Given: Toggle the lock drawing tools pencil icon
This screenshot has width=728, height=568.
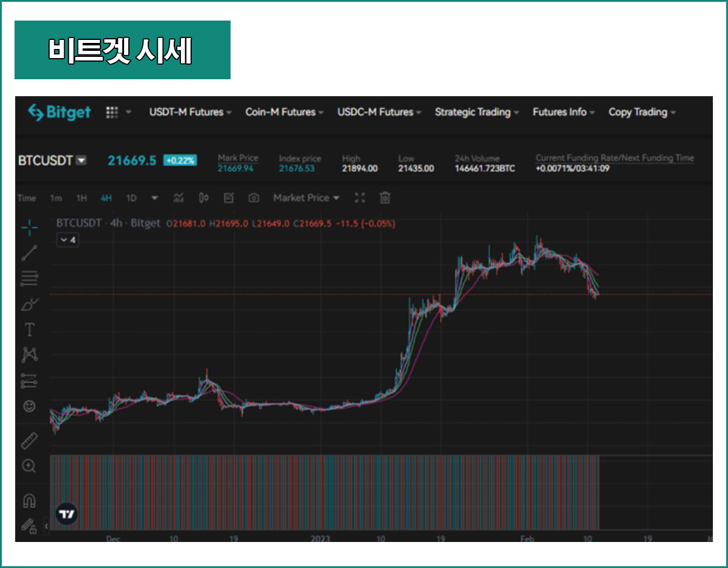Looking at the screenshot, I should point(29,526).
